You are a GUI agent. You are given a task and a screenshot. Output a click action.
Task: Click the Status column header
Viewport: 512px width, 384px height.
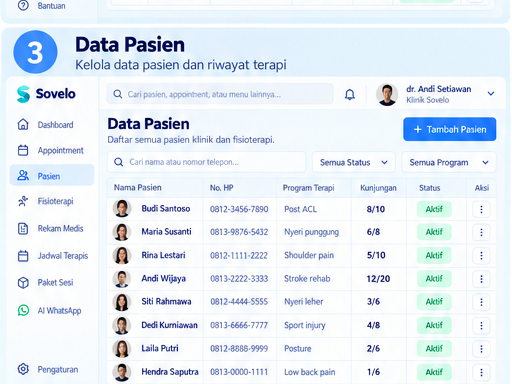(430, 188)
